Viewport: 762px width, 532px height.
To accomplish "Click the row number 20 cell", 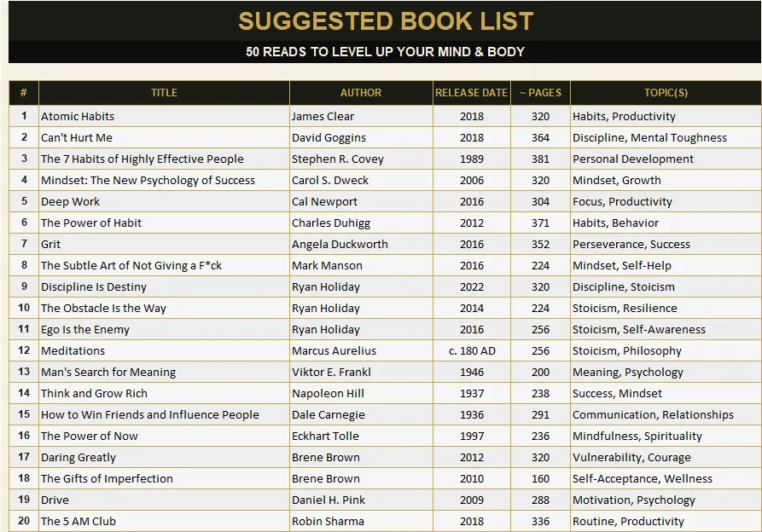I will point(24,521).
